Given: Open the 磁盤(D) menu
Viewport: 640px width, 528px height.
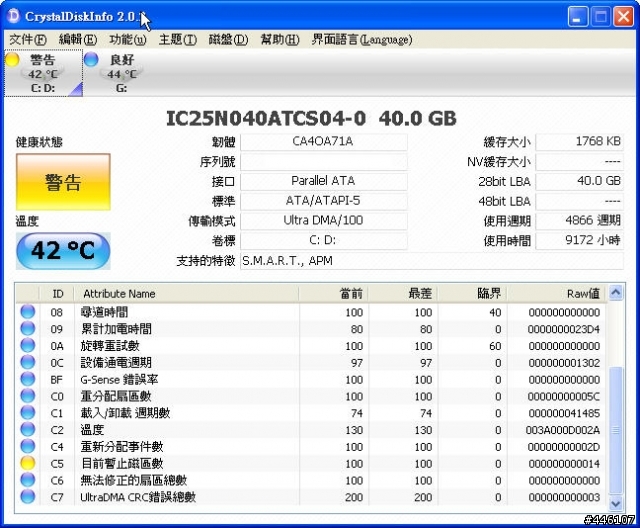Looking at the screenshot, I should point(228,40).
